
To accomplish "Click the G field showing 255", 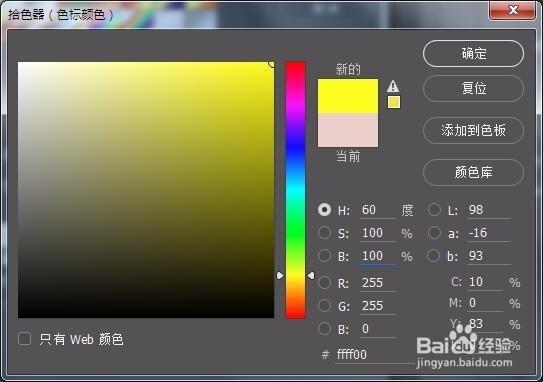I will (378, 306).
